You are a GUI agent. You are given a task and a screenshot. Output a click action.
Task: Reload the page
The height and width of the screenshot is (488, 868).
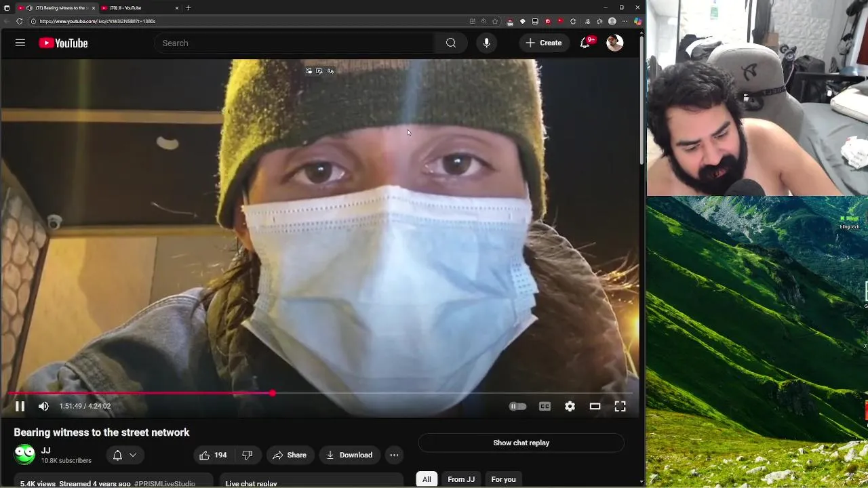[19, 21]
